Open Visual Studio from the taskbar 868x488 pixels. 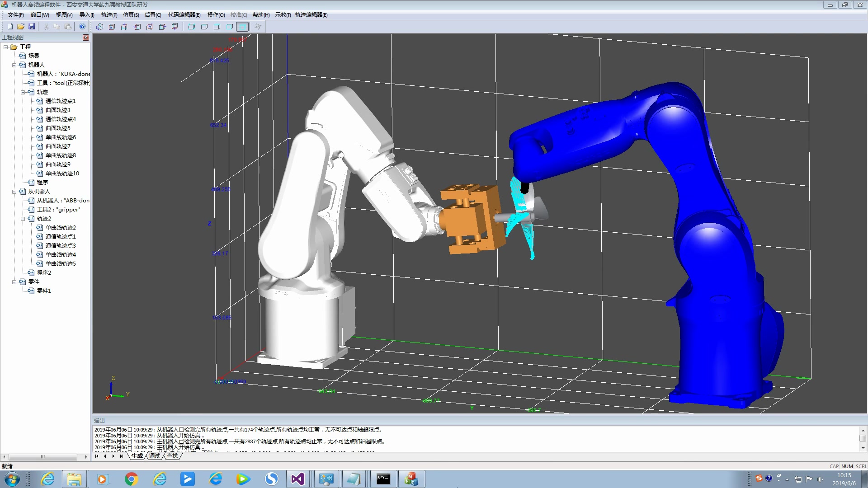tap(298, 479)
